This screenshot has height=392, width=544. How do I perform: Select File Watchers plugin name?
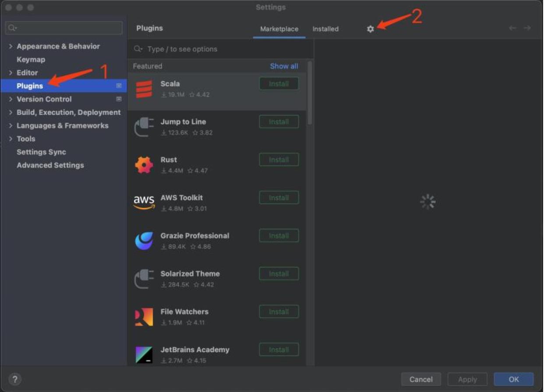click(184, 312)
